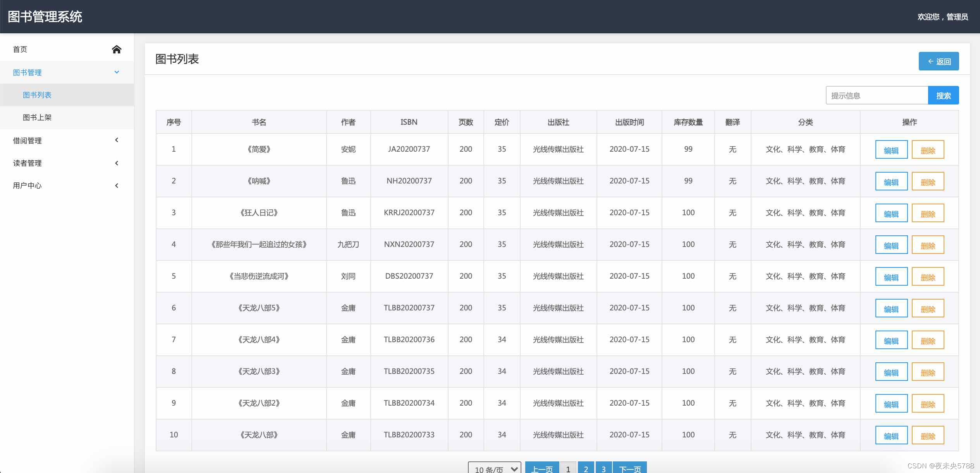Delete the 《简爱》 book row
The image size is (980, 473).
[x=928, y=150]
